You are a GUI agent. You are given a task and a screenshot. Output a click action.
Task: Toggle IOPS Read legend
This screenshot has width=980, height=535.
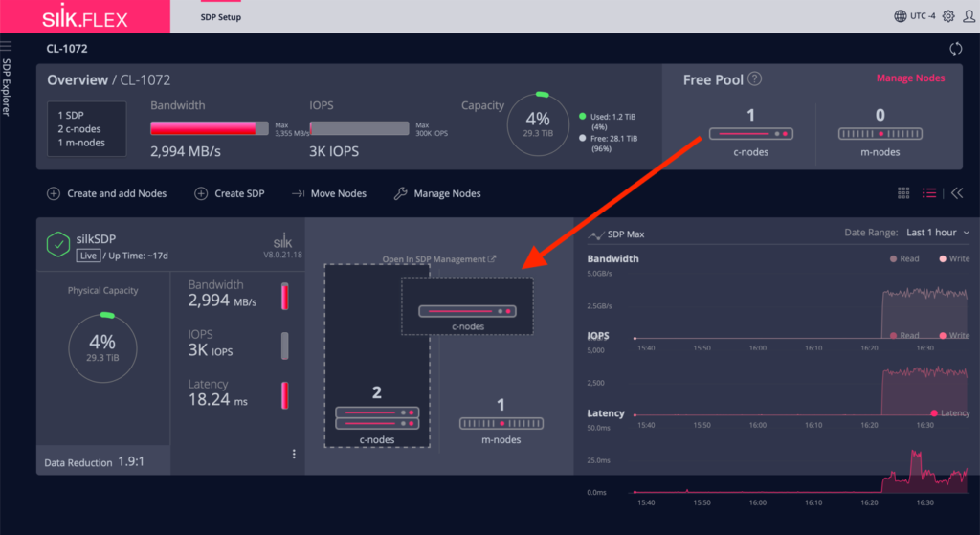904,336
